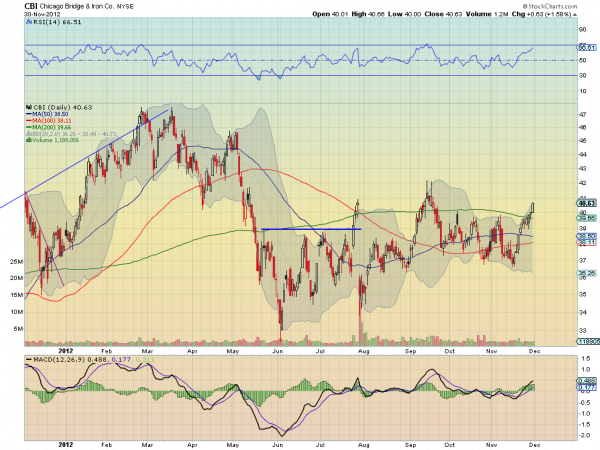The height and width of the screenshot is (450, 600).
Task: Click the 44 price axis label
Action: click(582, 155)
